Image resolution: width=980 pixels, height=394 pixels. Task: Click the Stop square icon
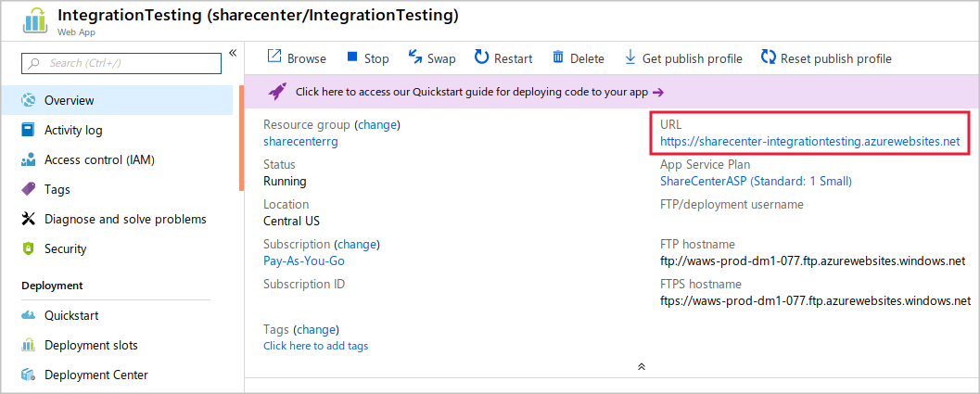click(352, 57)
